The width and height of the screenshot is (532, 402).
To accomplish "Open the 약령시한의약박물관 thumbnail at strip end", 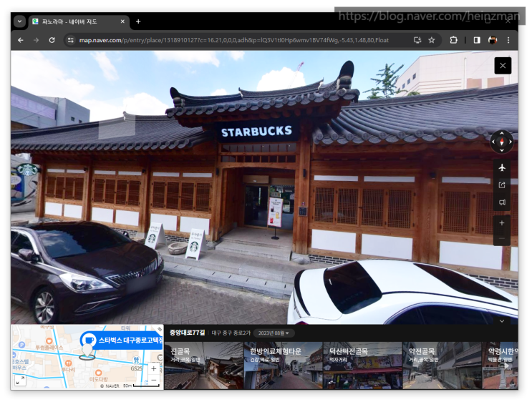I will coord(500,366).
